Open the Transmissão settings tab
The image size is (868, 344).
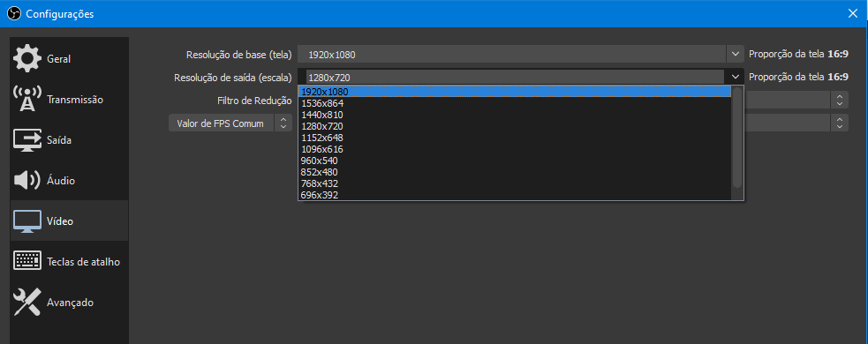pyautogui.click(x=69, y=100)
